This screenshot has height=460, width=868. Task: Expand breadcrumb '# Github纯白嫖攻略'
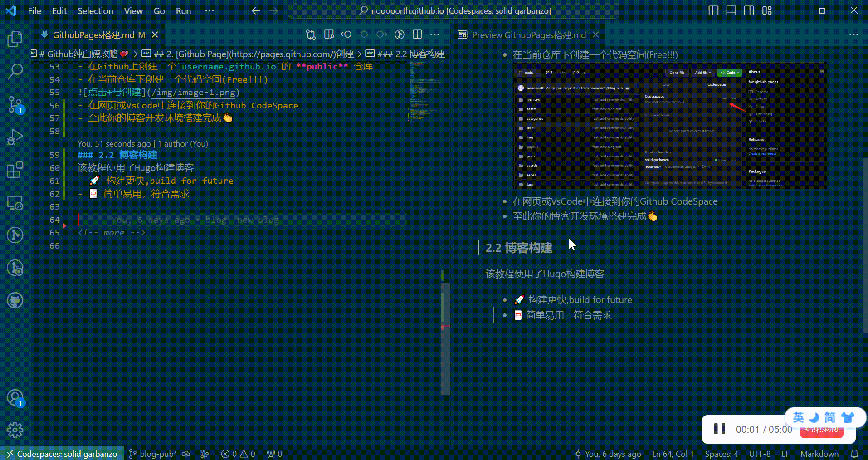coord(81,54)
